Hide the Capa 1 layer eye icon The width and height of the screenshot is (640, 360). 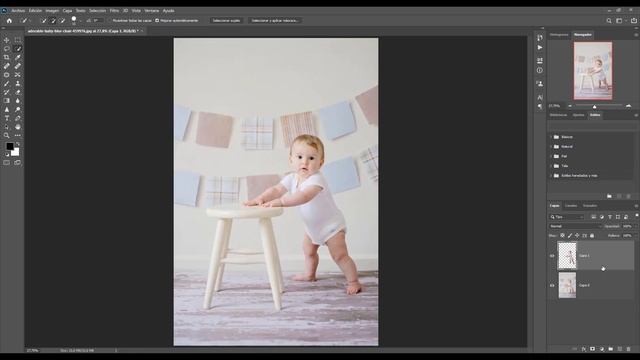[x=552, y=256]
